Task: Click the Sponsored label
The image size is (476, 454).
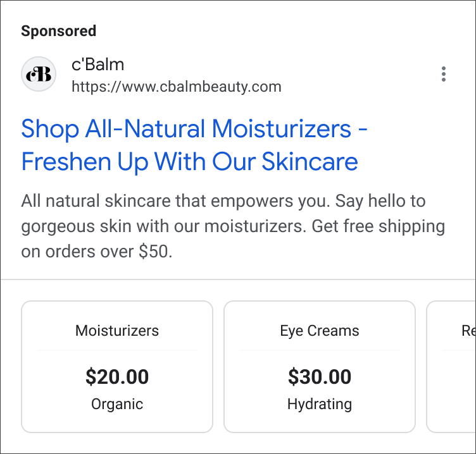Action: (x=59, y=31)
